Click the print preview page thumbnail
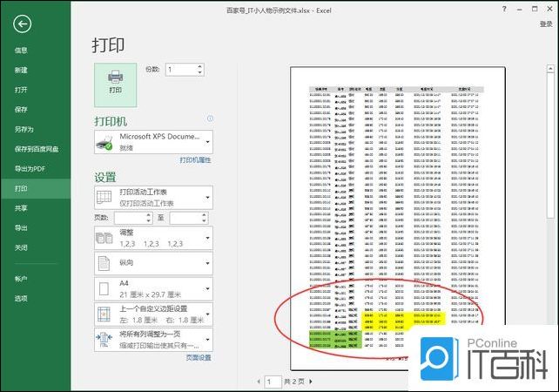 click(398, 219)
